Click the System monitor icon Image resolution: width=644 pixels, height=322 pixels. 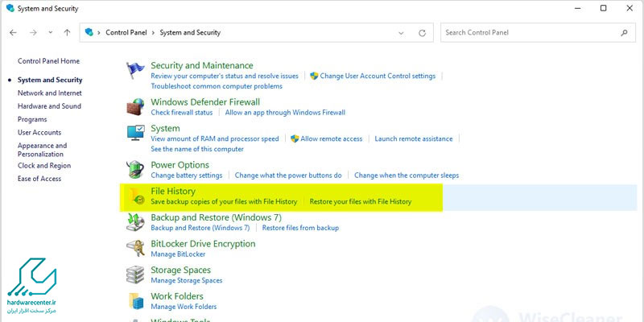[x=136, y=133]
